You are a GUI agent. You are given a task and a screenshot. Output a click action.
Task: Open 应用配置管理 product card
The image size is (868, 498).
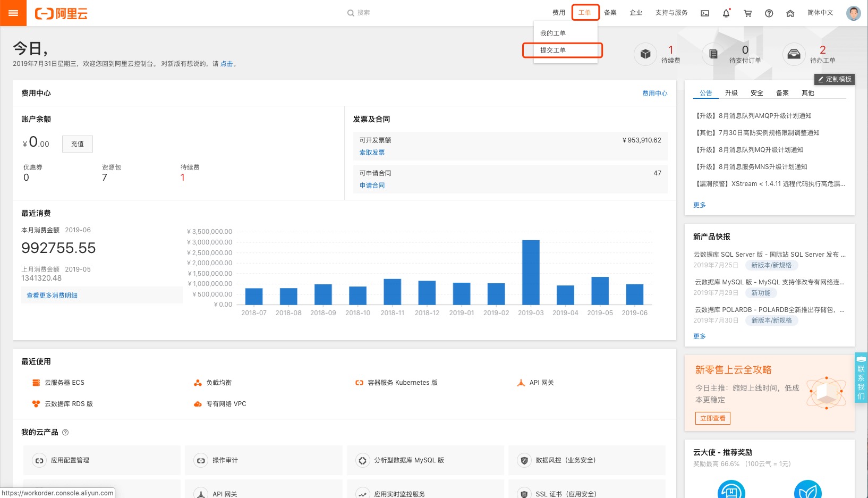[x=102, y=460]
